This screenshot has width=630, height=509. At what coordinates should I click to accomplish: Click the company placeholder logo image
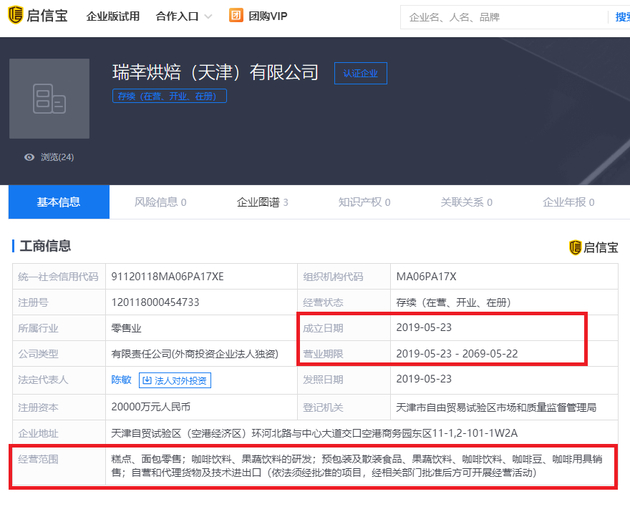coord(49,98)
